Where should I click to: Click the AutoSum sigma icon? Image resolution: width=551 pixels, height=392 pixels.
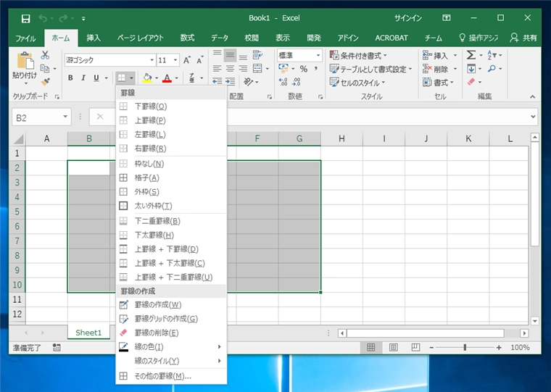[x=471, y=55]
